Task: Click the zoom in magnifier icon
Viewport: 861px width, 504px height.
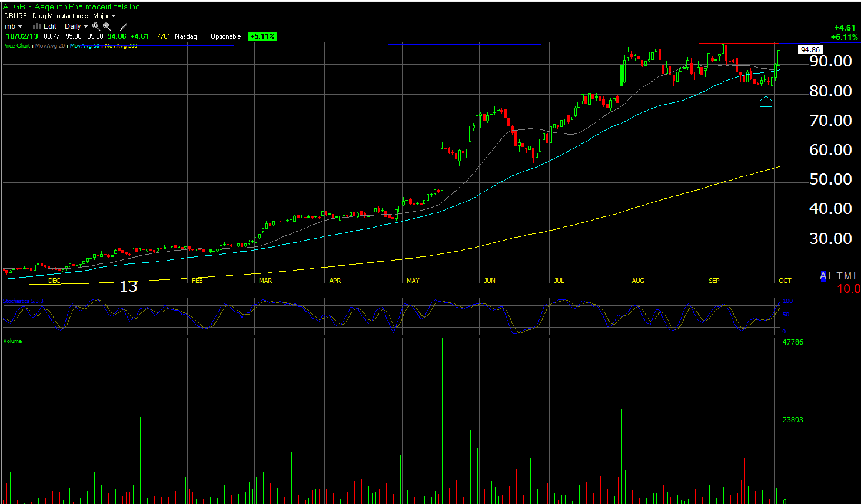Action: click(x=96, y=26)
